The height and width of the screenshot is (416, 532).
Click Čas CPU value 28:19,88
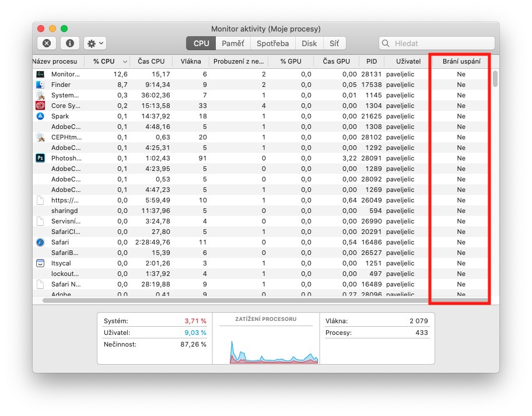[x=156, y=284]
